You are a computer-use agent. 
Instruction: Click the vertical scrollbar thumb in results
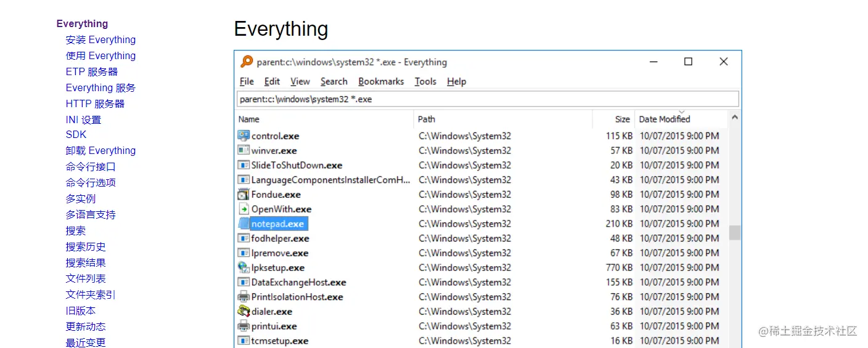pos(734,233)
